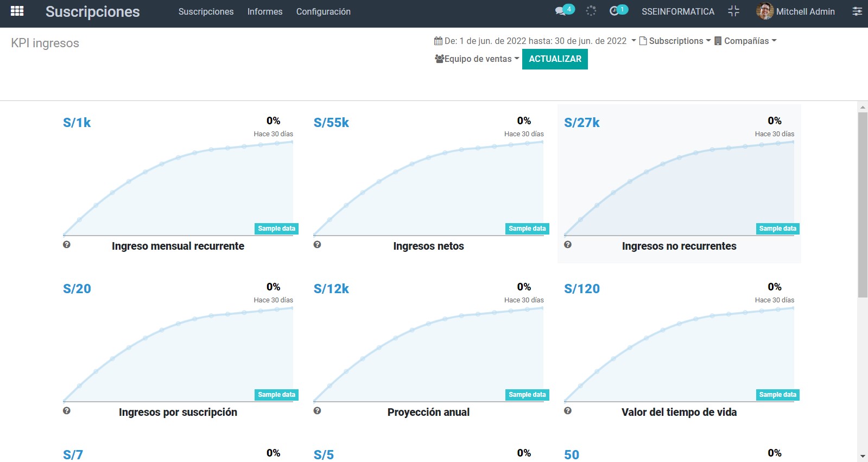Open the Configuración menu

(x=324, y=11)
